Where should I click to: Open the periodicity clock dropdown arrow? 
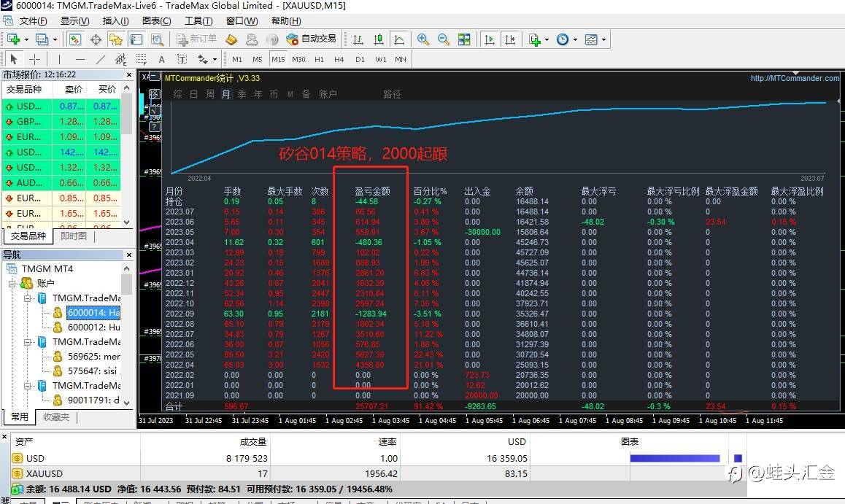click(x=576, y=39)
